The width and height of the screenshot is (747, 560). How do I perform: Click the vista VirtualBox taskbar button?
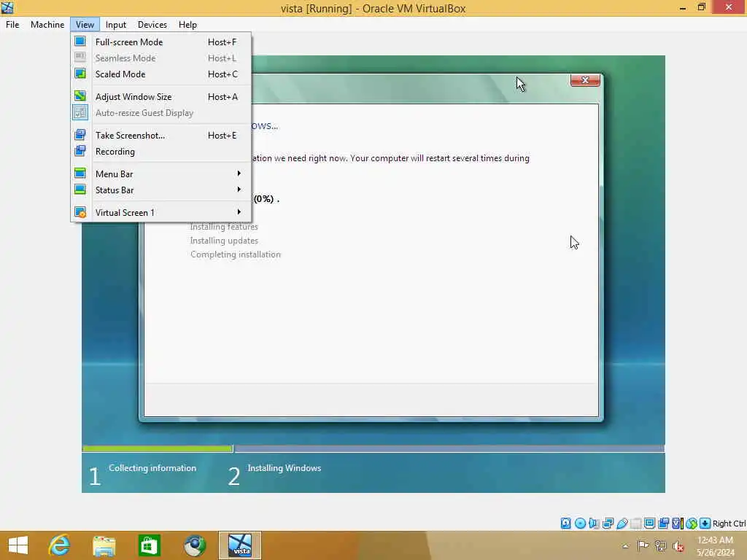point(240,545)
